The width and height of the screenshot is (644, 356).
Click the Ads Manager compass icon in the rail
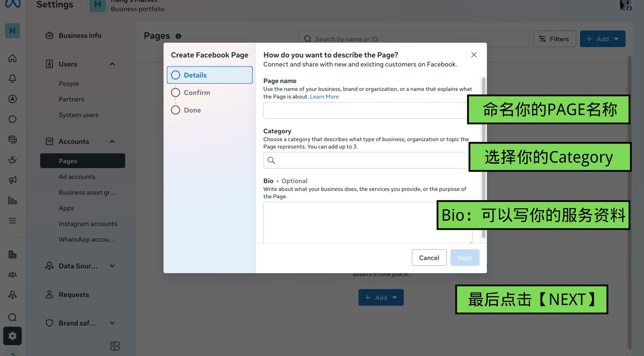(12, 99)
